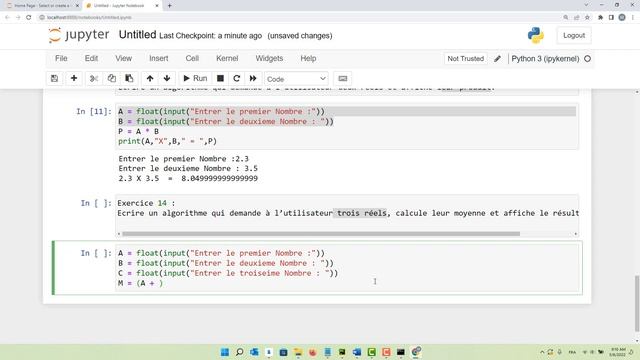Click the page vertical scrollbar thumb
The image size is (640, 360).
click(x=637, y=304)
